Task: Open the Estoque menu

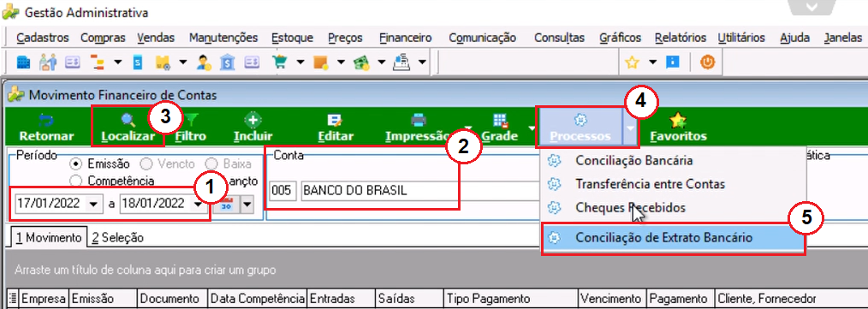Action: pos(292,38)
